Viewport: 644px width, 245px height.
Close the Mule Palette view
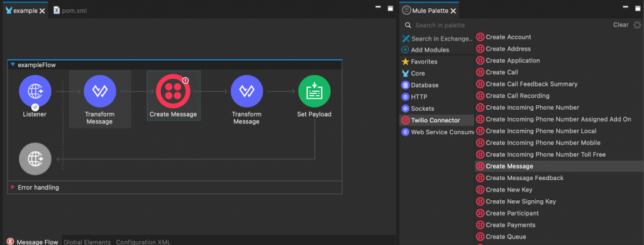453,11
